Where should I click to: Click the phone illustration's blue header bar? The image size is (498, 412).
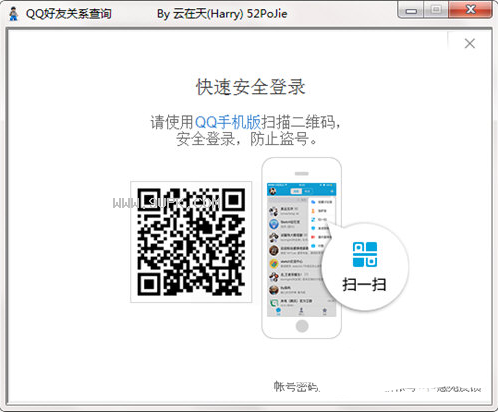(x=302, y=190)
